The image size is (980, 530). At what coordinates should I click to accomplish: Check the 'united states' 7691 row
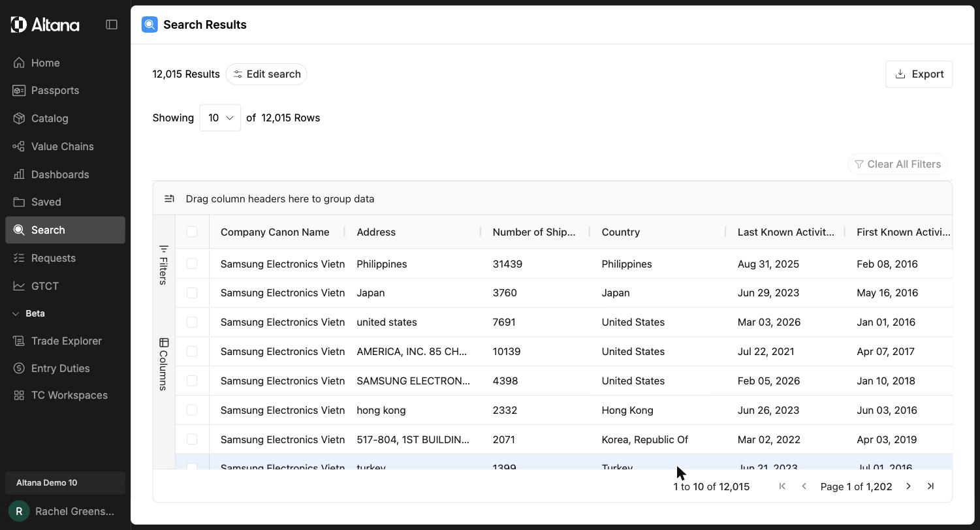[192, 322]
